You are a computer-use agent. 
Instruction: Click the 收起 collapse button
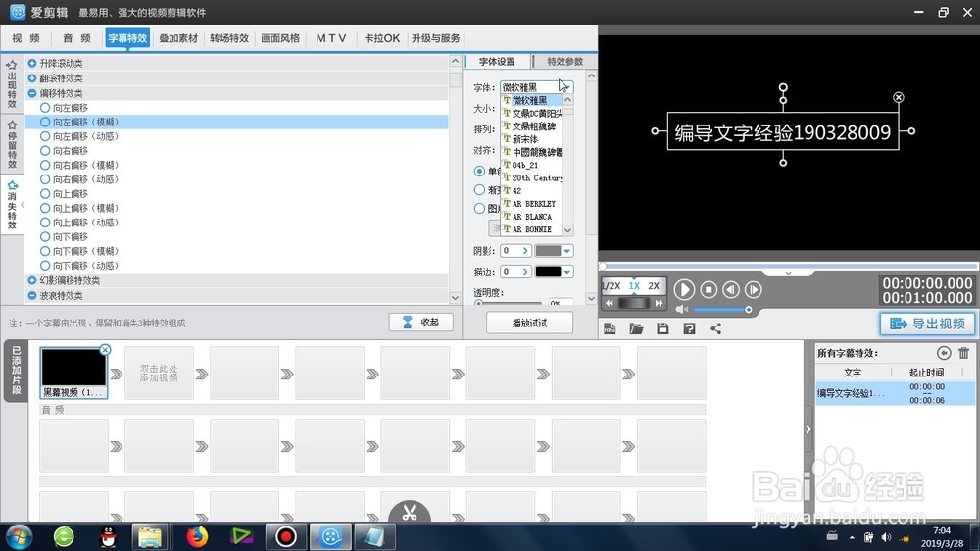[420, 323]
